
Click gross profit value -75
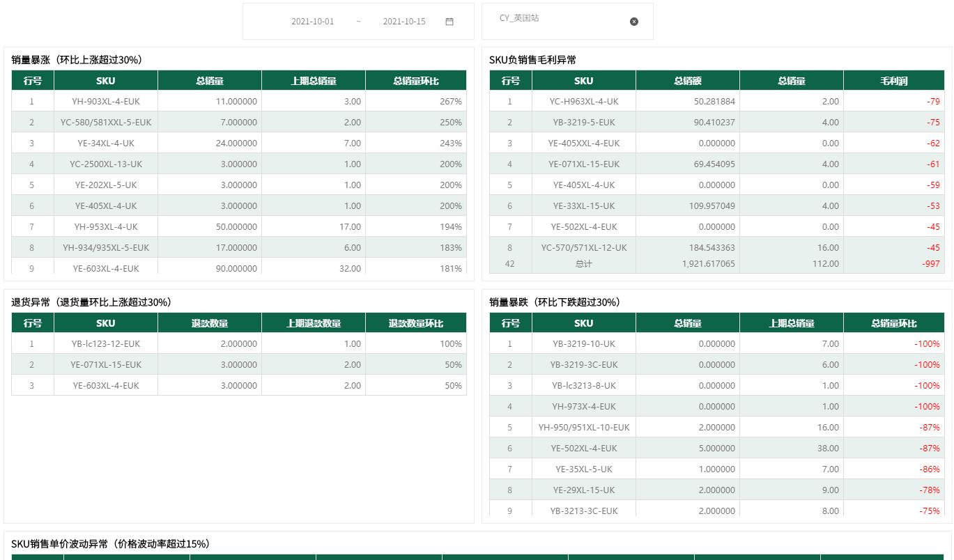(x=933, y=123)
